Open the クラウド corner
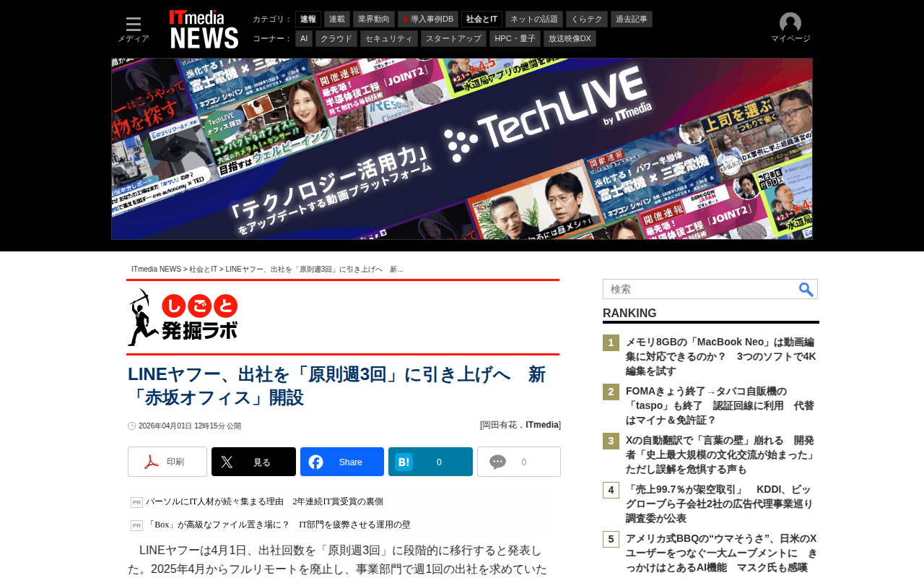Viewport: 924px width, 578px height. [x=336, y=38]
